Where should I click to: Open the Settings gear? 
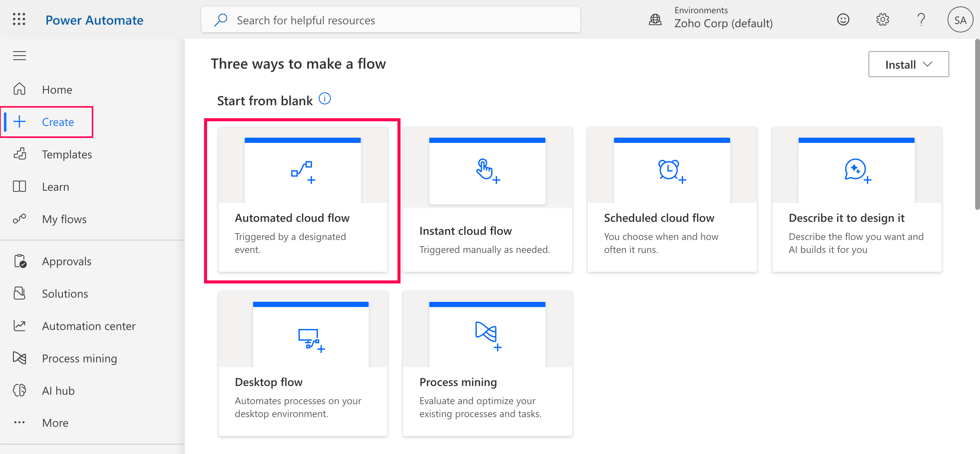coord(882,19)
